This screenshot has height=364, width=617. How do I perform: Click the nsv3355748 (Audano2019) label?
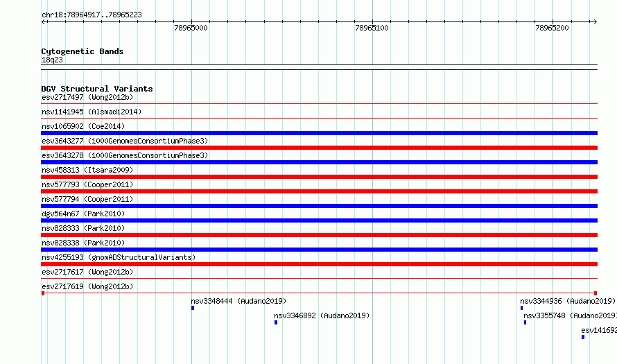click(x=570, y=315)
